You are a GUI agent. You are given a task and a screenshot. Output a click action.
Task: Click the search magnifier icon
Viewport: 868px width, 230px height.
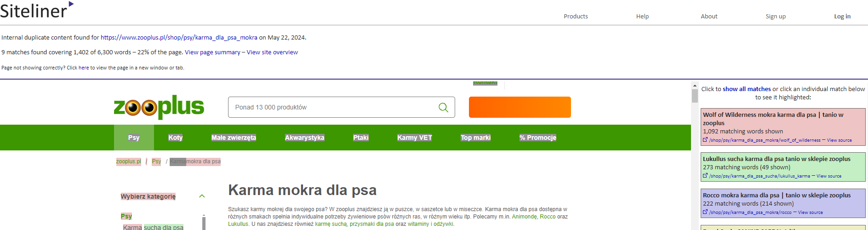coord(443,107)
